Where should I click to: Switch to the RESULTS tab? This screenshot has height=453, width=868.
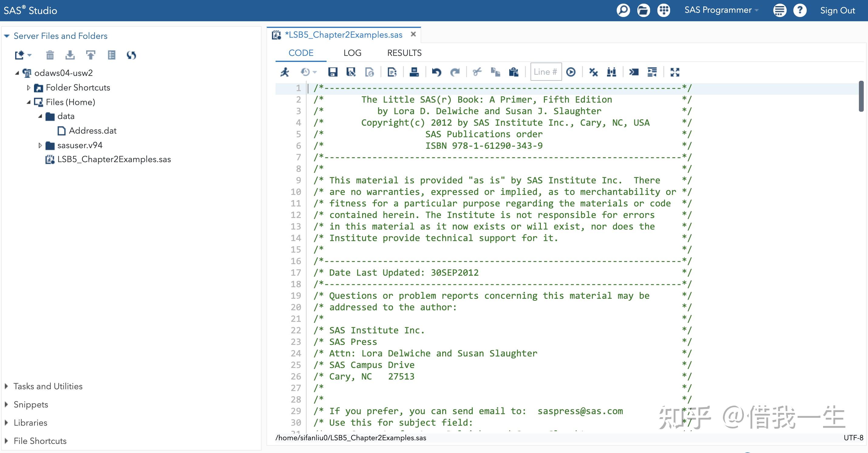[x=404, y=53]
